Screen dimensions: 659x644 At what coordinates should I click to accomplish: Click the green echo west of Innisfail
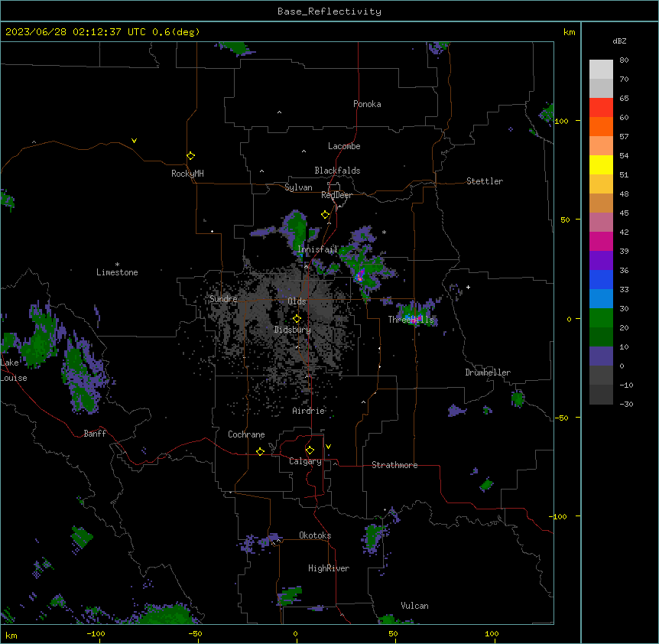pyautogui.click(x=297, y=229)
